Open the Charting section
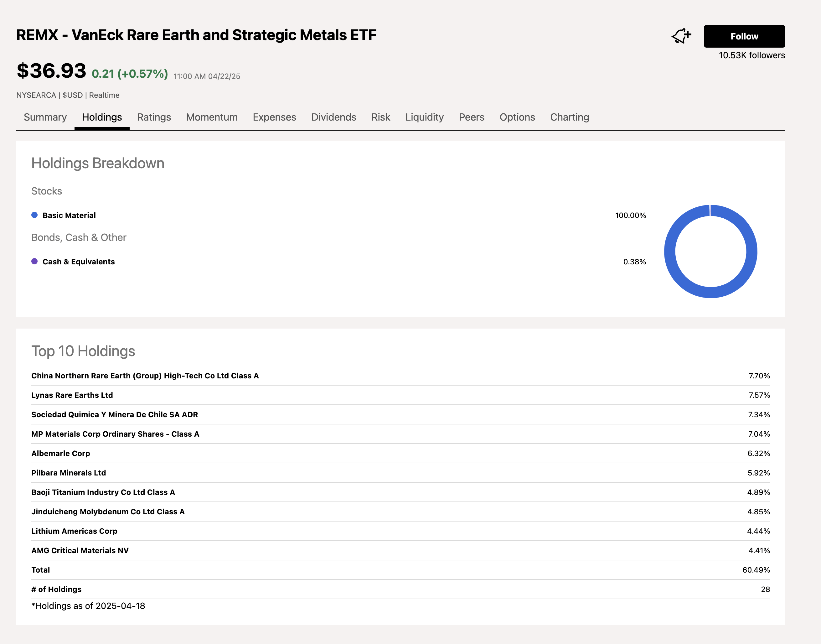 click(x=569, y=117)
